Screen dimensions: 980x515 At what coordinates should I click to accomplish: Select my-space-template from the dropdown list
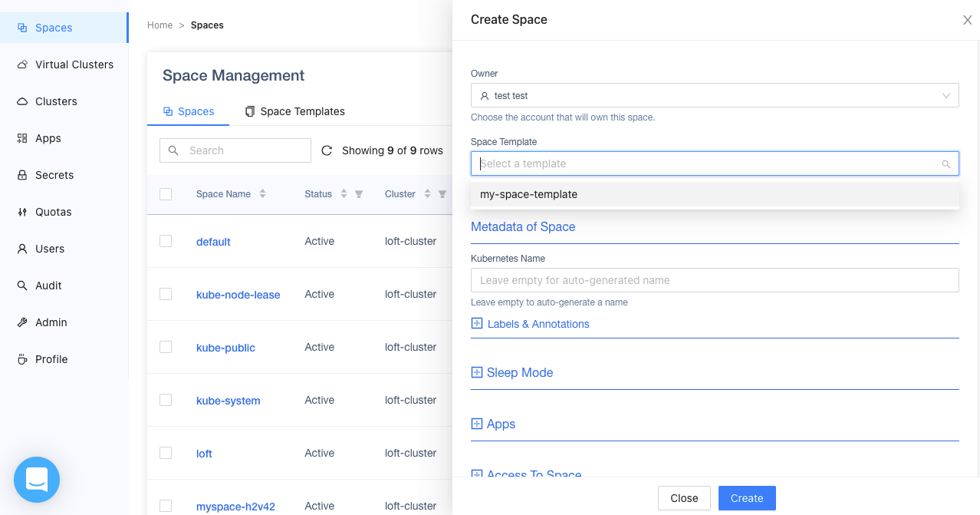pos(528,194)
